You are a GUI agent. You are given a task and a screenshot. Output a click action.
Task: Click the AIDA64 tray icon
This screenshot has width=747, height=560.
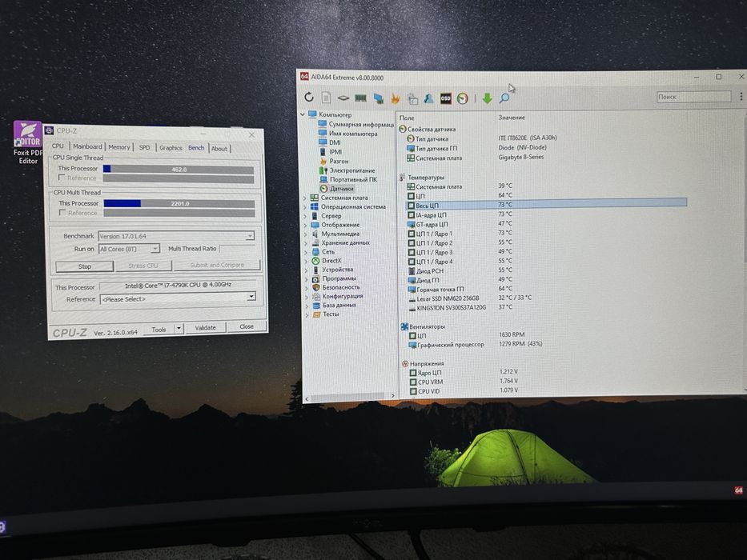click(738, 490)
